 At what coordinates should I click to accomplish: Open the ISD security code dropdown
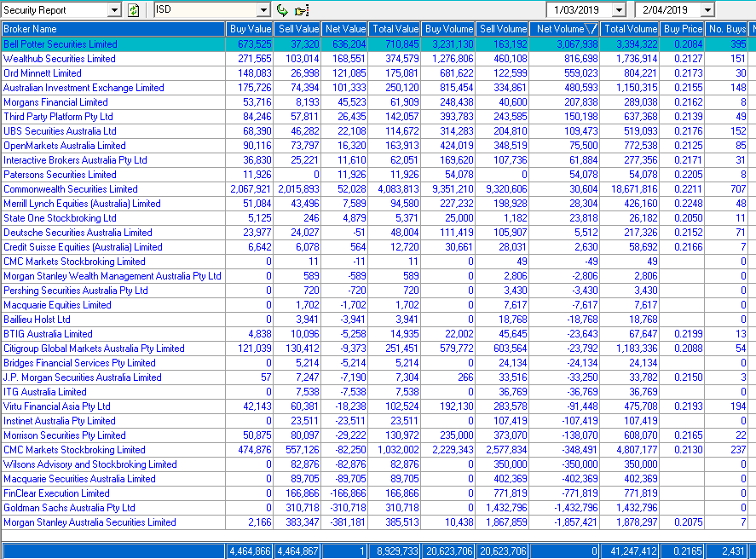[x=263, y=10]
